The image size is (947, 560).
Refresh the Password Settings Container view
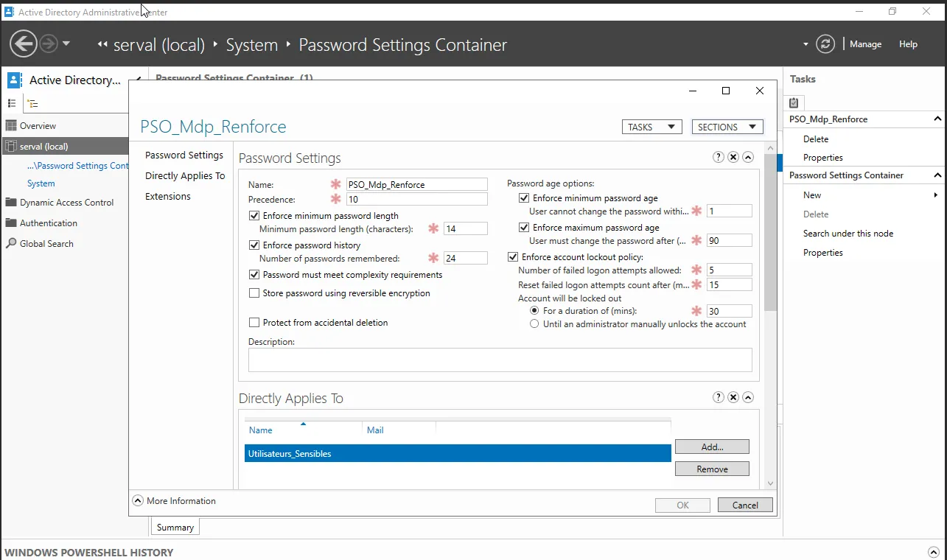825,44
